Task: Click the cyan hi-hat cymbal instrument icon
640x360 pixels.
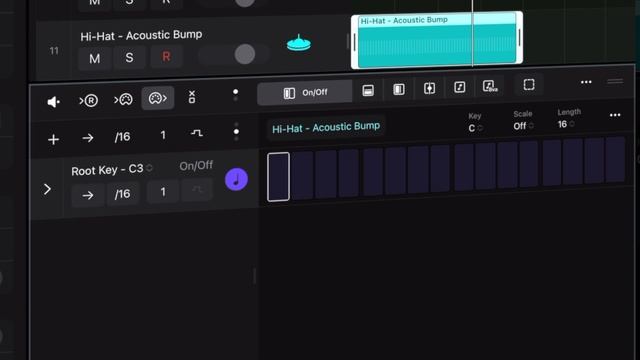Action: point(299,43)
